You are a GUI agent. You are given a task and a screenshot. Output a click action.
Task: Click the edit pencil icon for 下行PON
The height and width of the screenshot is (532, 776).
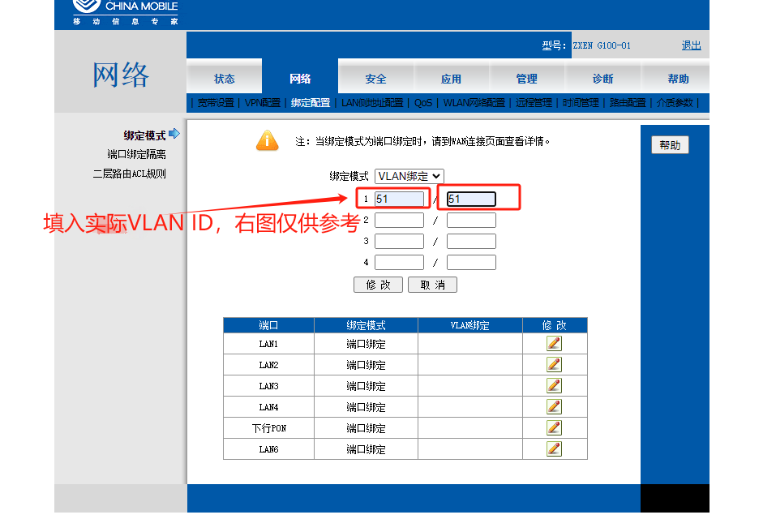point(554,427)
